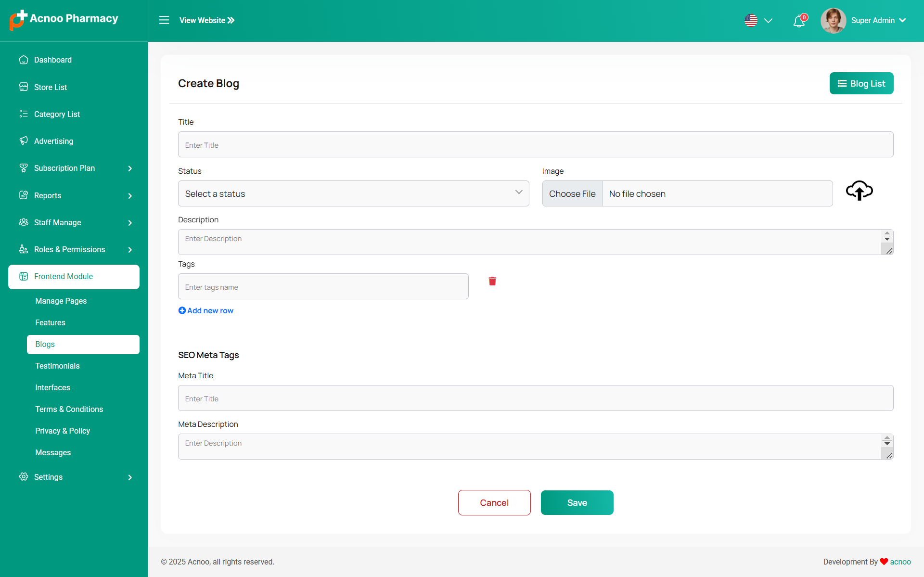The height and width of the screenshot is (577, 924).
Task: Open the notification bell
Action: 799,21
